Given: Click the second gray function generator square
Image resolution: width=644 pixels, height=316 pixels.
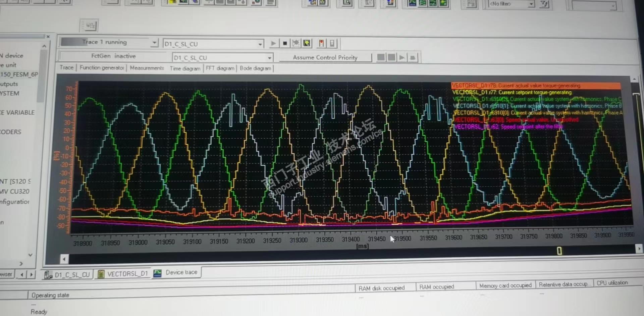Looking at the screenshot, I should point(391,57).
